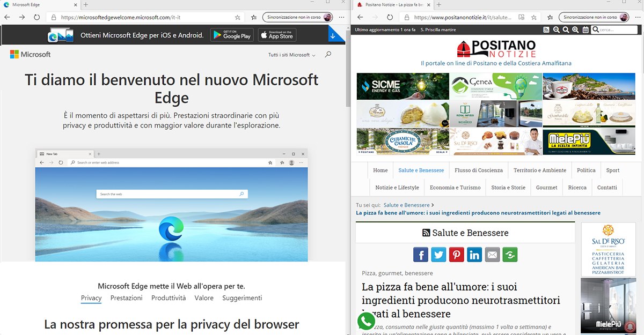The width and height of the screenshot is (644, 335).
Task: Open the MielePiù banner ad
Action: click(589, 142)
